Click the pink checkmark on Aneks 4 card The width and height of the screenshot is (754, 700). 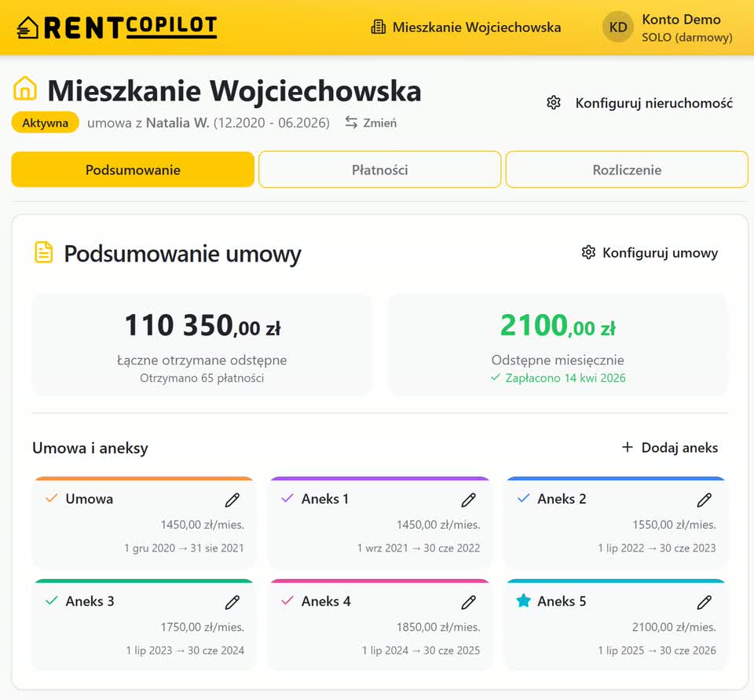(288, 601)
